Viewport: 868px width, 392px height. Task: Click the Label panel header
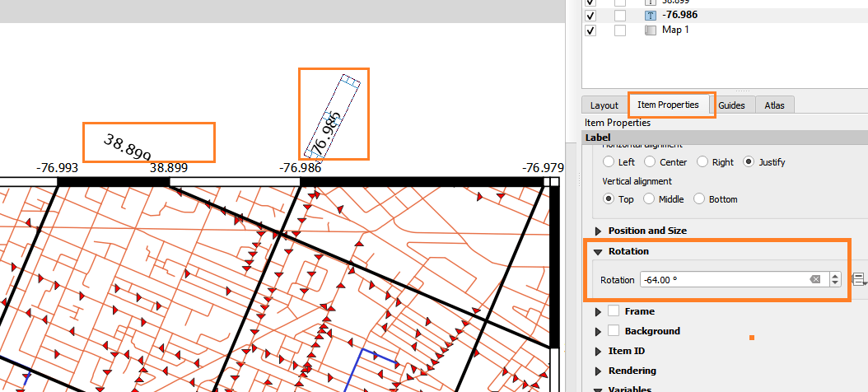click(726, 137)
